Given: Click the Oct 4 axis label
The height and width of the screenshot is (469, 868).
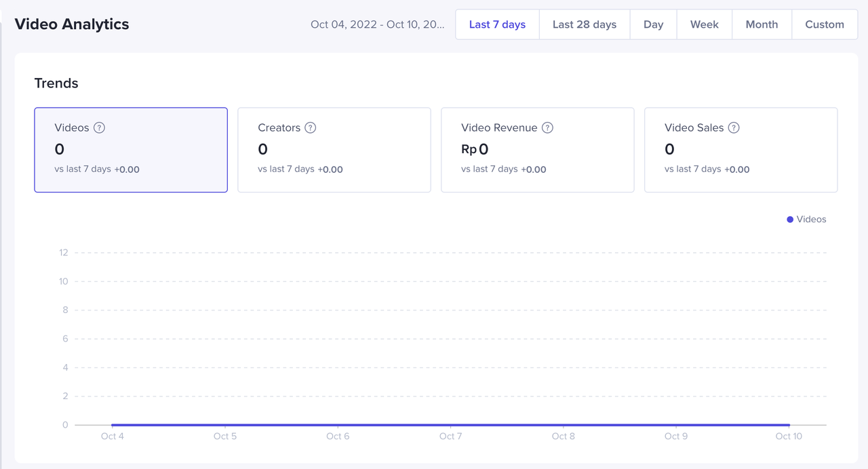Looking at the screenshot, I should pos(113,436).
